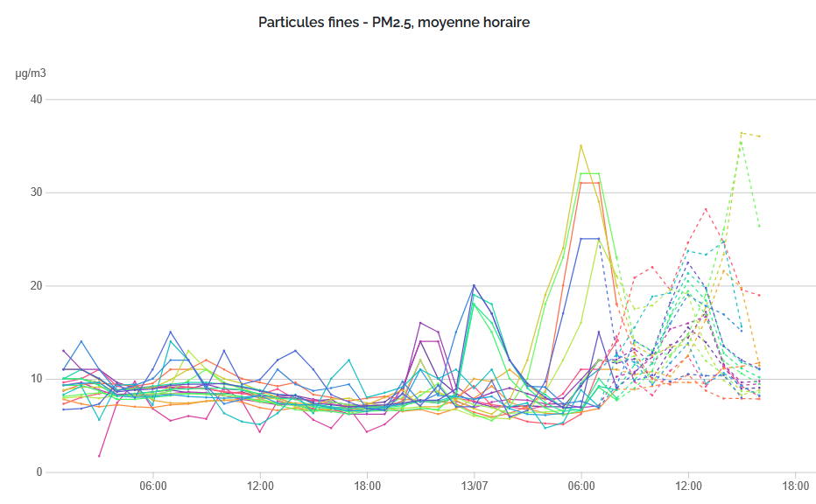This screenshot has width=816, height=504.
Task: Click the purple peak point at 16 before 13/07
Action: pos(420,323)
